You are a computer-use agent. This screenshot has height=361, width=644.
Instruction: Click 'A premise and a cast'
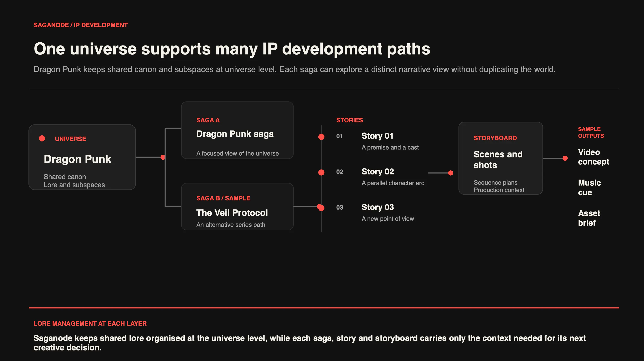coord(390,147)
